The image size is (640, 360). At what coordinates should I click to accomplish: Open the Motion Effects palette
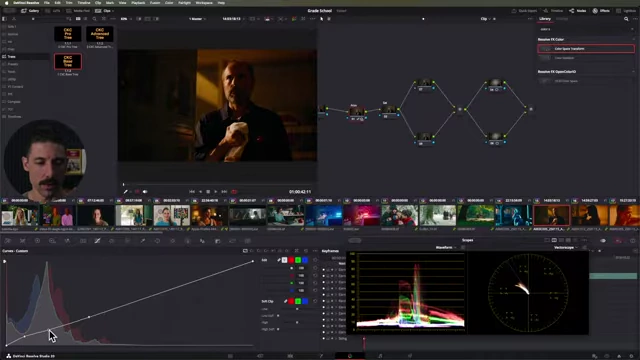[83, 241]
